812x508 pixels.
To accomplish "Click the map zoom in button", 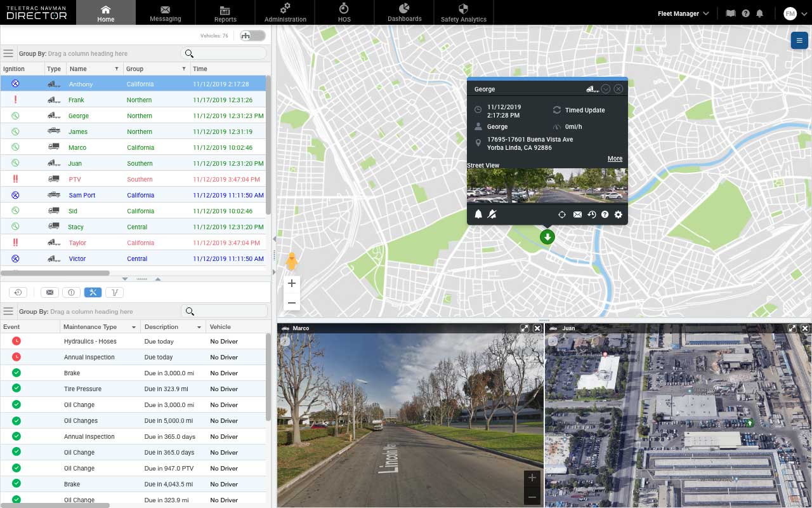I will tap(292, 283).
